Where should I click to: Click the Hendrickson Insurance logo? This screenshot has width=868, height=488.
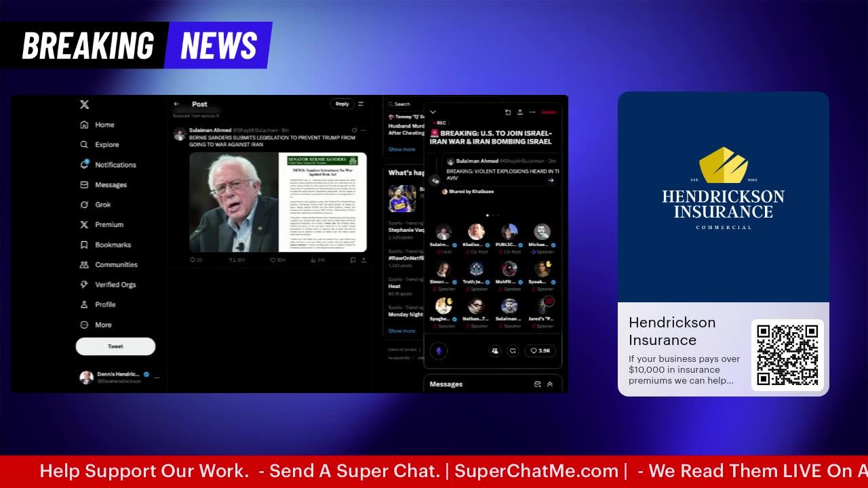tap(724, 188)
